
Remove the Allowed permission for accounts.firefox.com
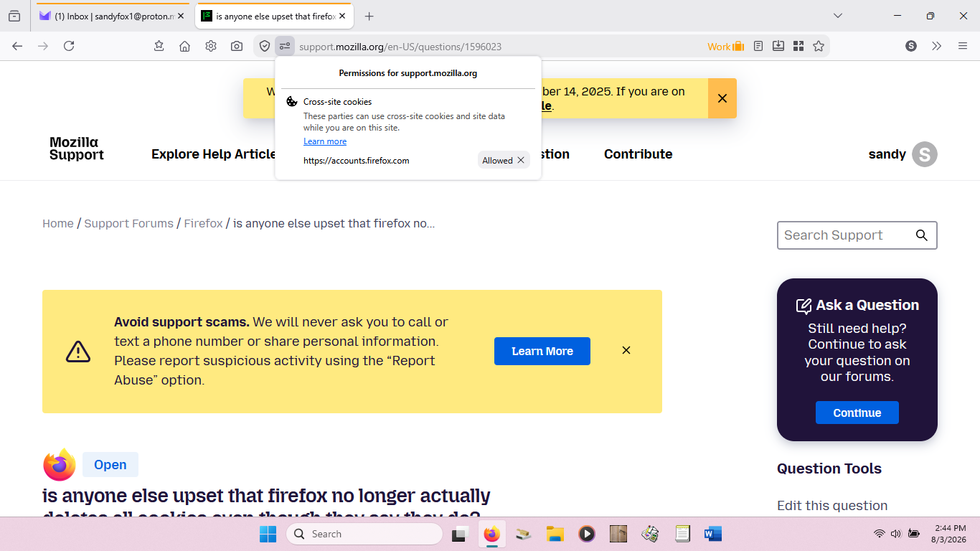coord(521,161)
